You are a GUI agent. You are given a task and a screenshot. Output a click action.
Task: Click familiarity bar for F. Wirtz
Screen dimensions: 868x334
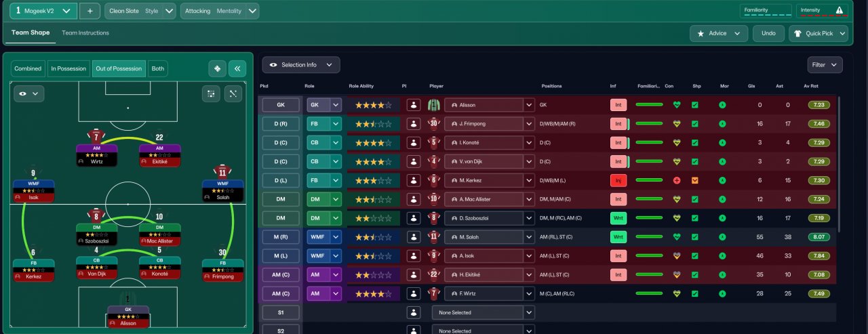tap(649, 294)
